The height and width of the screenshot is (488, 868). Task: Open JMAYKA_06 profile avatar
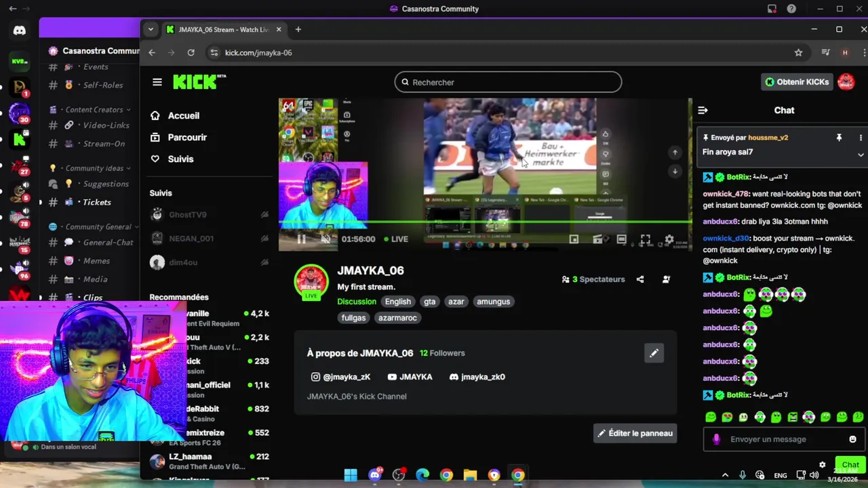(311, 281)
